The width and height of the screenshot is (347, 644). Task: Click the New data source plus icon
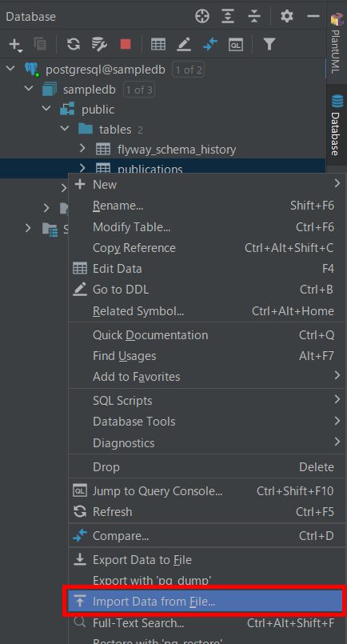point(15,44)
